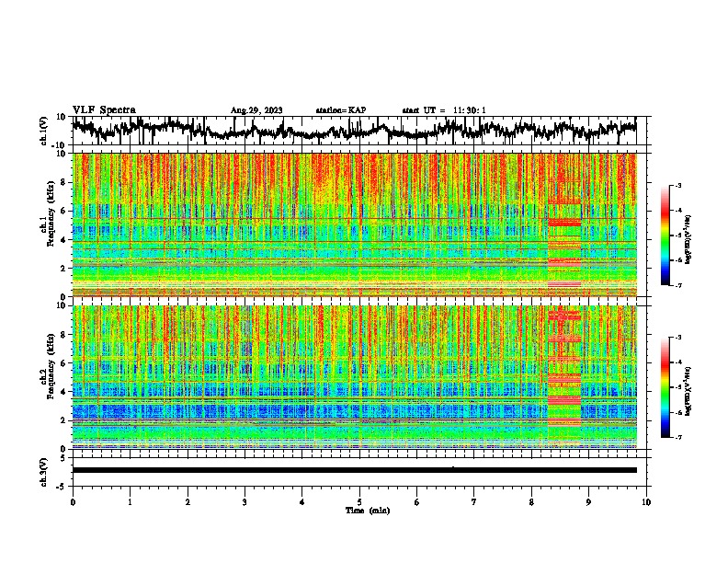This screenshot has width=728, height=563.
Task: Click the '6' time axis tick label
Action: click(417, 502)
